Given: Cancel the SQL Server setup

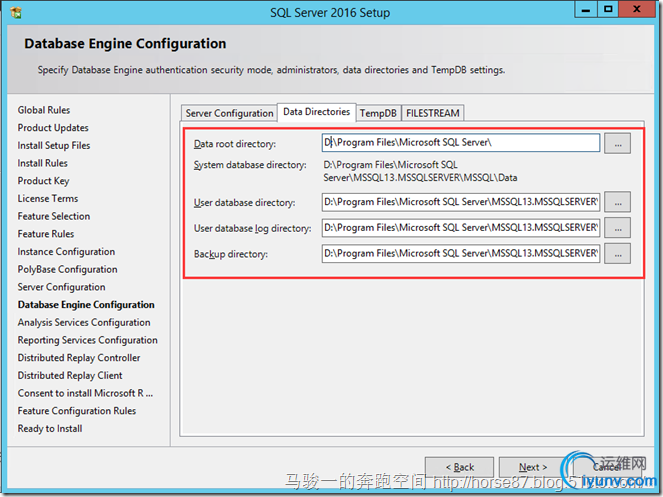Looking at the screenshot, I should click(x=607, y=467).
